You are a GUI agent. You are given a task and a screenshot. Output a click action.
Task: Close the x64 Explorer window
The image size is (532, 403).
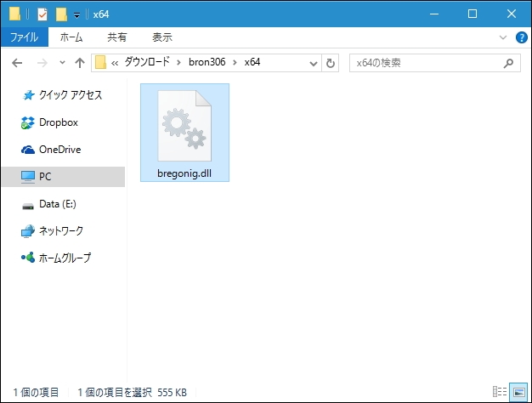pyautogui.click(x=512, y=14)
